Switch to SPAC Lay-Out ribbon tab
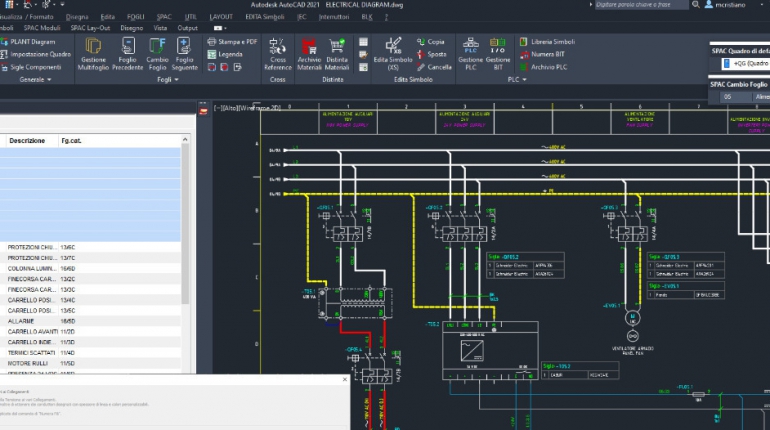Screen dimensions: 770x430 (90, 28)
